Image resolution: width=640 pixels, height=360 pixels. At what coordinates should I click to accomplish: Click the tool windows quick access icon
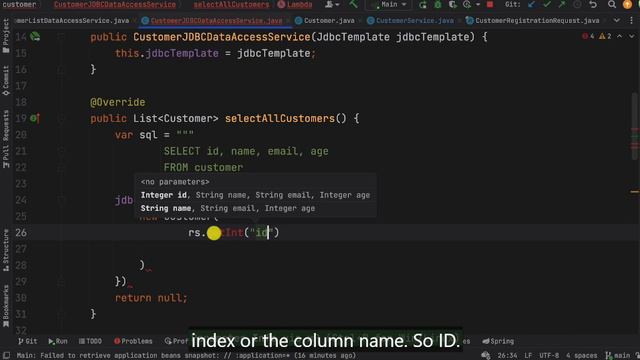(7, 356)
